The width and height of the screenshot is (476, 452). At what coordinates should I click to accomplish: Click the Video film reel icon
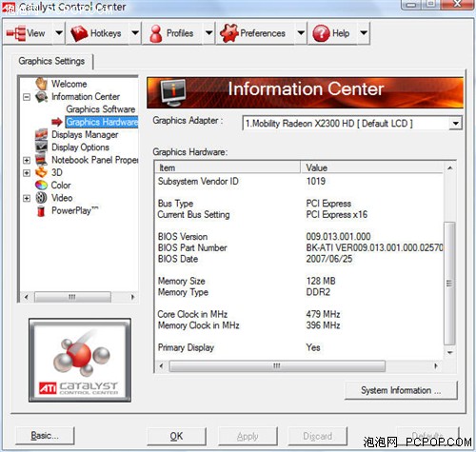(x=41, y=198)
